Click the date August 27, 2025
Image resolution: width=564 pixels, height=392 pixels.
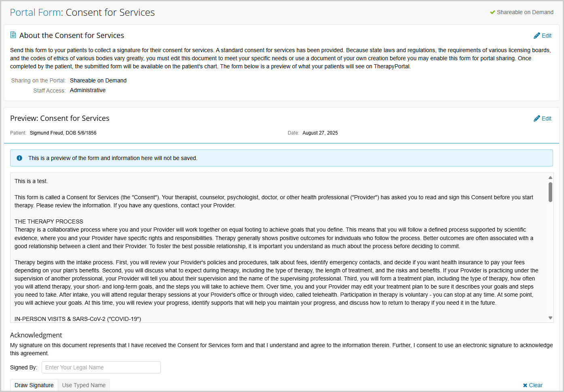(320, 133)
